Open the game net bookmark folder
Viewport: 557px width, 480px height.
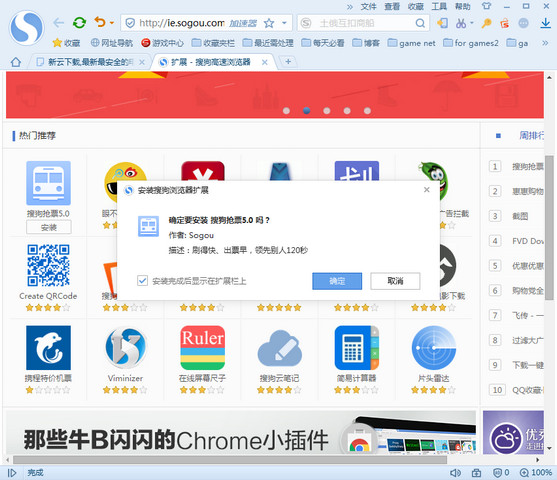click(411, 43)
